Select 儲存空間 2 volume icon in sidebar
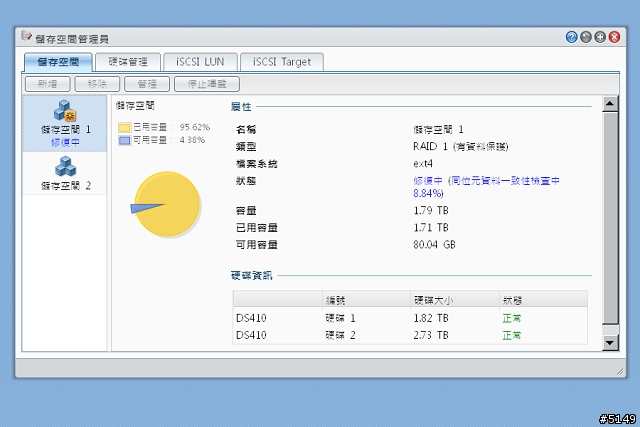Image resolution: width=640 pixels, height=427 pixels. pos(65,167)
